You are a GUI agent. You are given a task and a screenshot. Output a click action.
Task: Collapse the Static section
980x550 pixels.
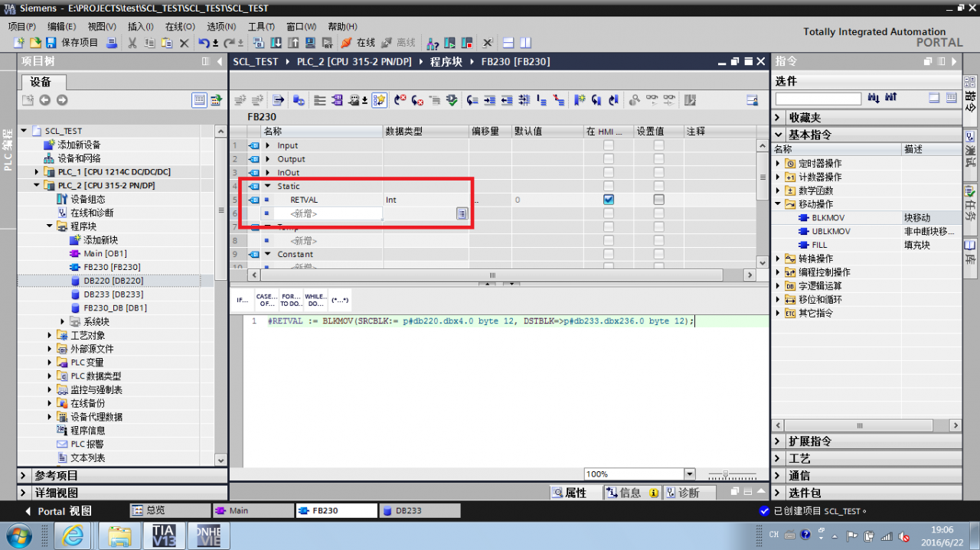tap(268, 186)
